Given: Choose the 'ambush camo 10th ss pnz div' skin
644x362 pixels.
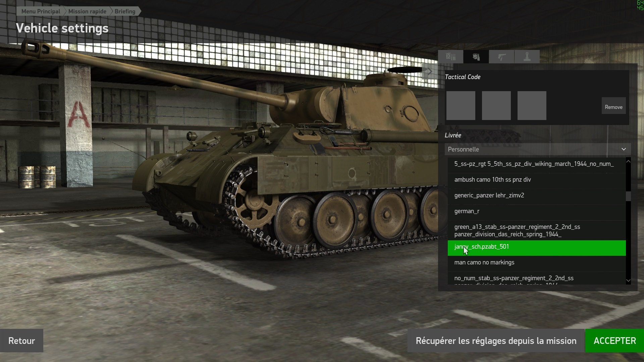Looking at the screenshot, I should 536,180.
